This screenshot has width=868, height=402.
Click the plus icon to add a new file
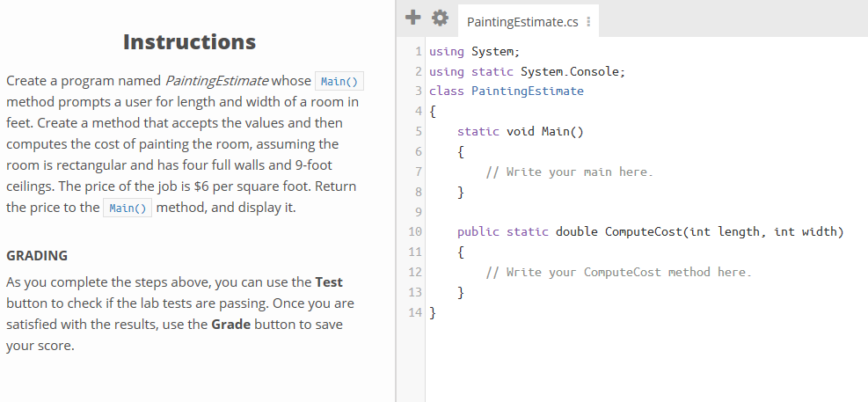[412, 18]
